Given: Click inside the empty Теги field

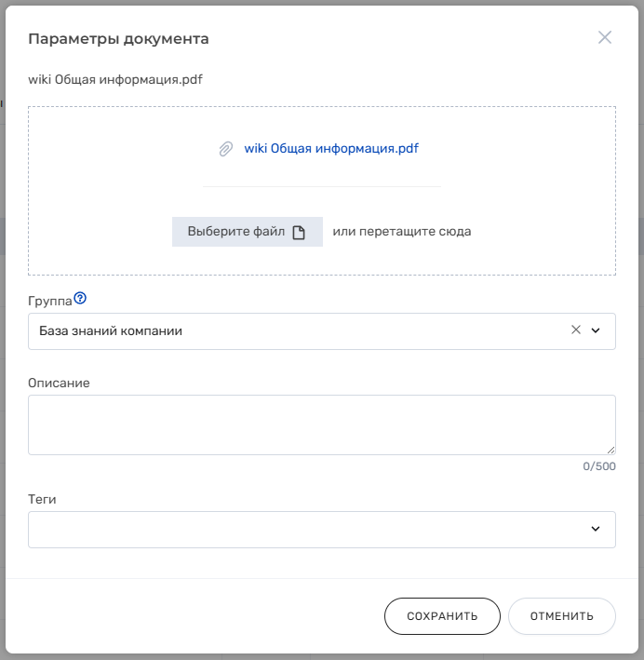Looking at the screenshot, I should pyautogui.click(x=307, y=530).
